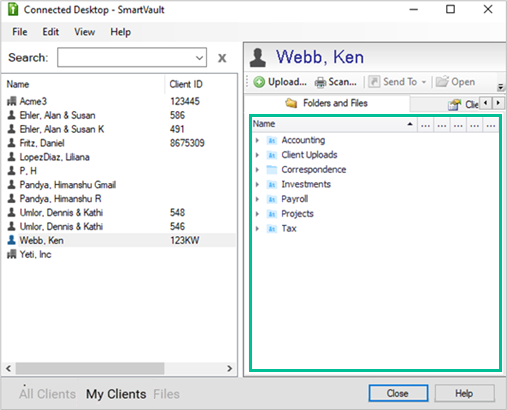
Task: Sort by the Name column header in folder pane
Action: (333, 124)
